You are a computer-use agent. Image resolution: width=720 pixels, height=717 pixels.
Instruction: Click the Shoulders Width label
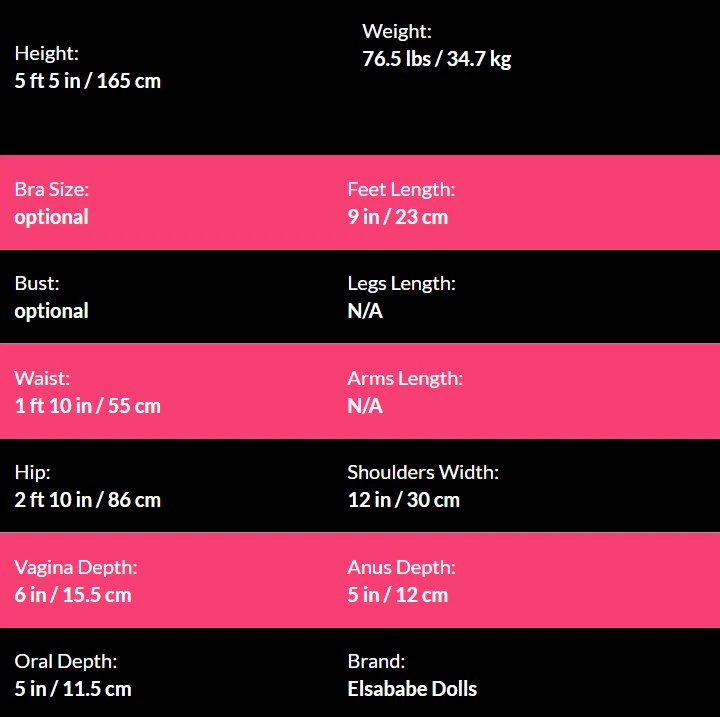tap(423, 472)
